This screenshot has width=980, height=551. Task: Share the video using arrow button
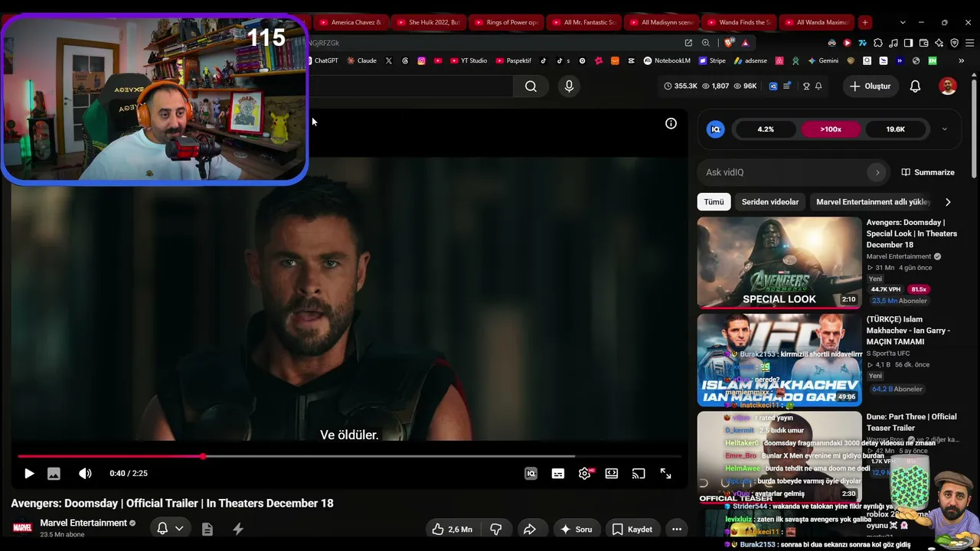[530, 529]
